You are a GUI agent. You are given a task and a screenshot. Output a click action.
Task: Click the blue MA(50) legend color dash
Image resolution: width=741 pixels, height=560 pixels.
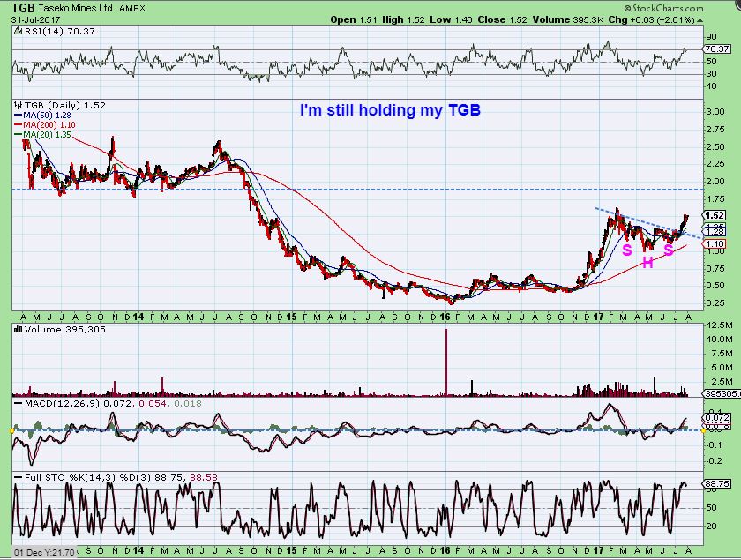19,116
